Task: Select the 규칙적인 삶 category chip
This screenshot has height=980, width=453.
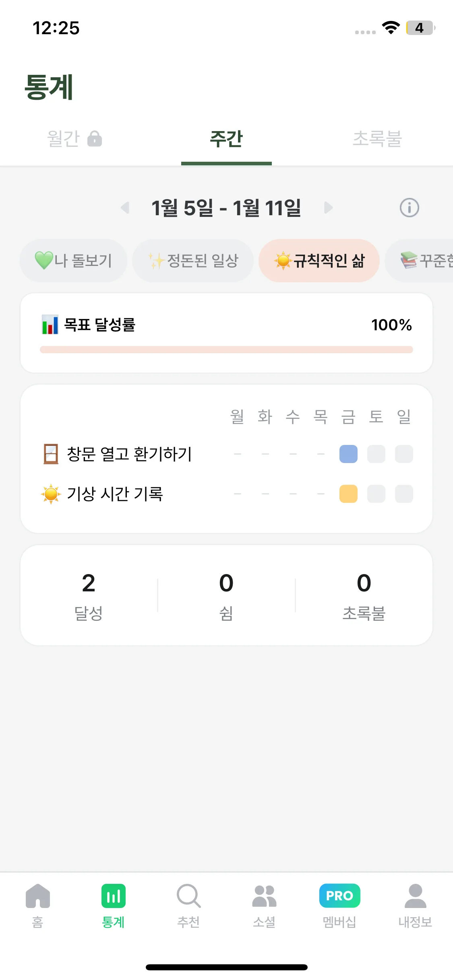Action: (x=319, y=261)
